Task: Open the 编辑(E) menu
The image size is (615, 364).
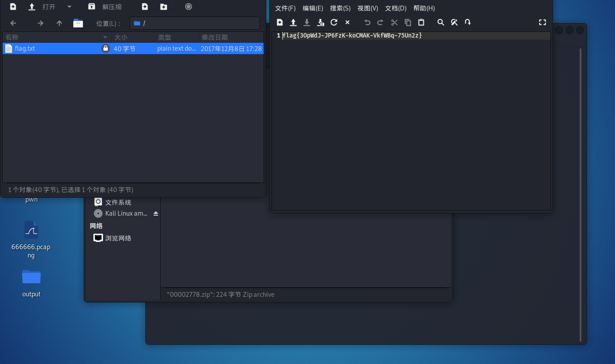Action: (313, 8)
